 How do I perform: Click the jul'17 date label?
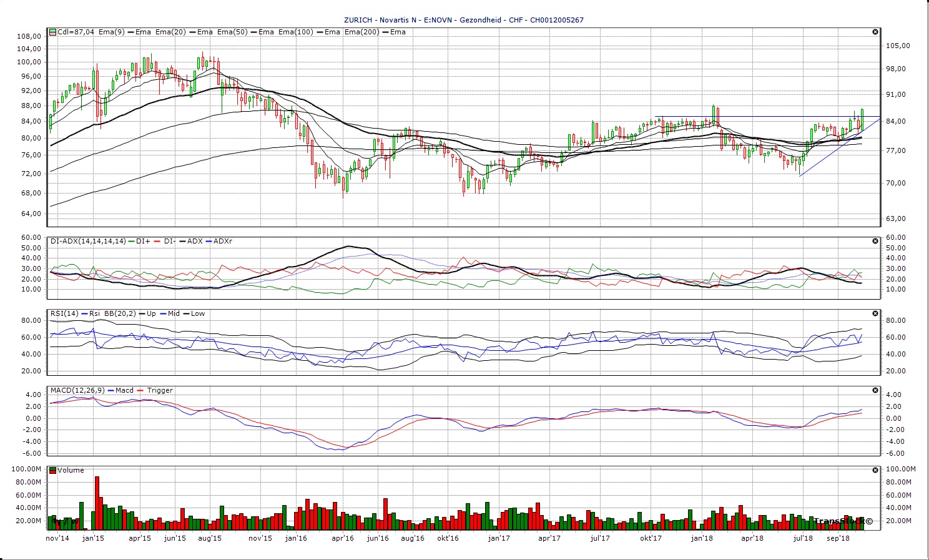tap(600, 538)
